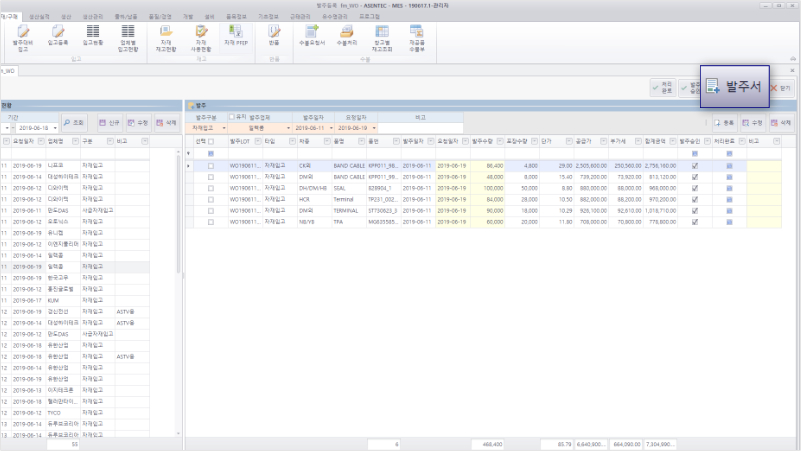Click 등록 button in 발주 panel
The width and height of the screenshot is (801, 451).
[x=724, y=123]
